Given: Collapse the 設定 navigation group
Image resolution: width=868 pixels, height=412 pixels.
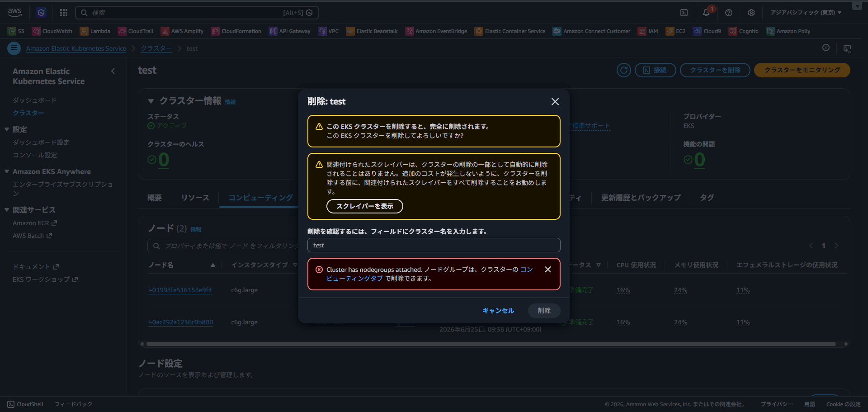Looking at the screenshot, I should 7,129.
